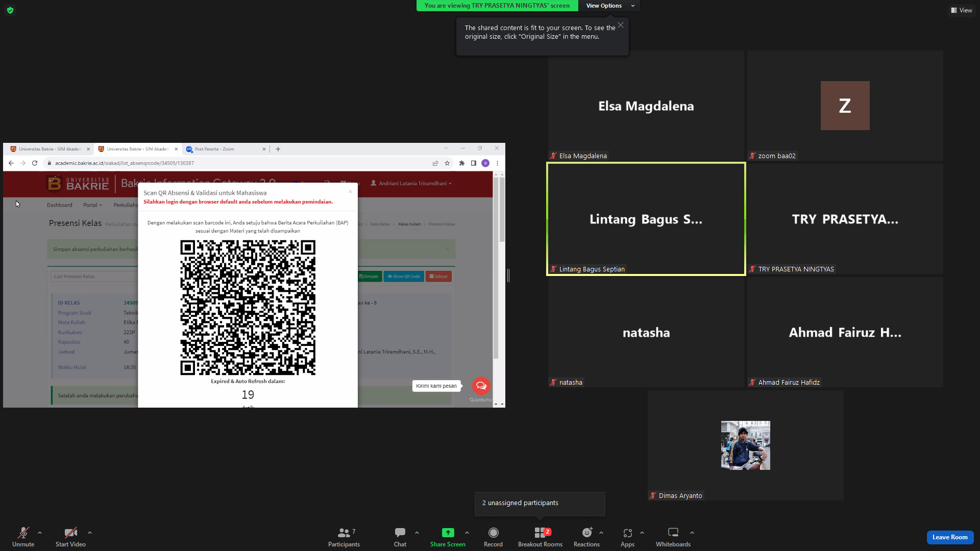980x551 pixels.
Task: Open Breakout Rooms
Action: click(540, 537)
